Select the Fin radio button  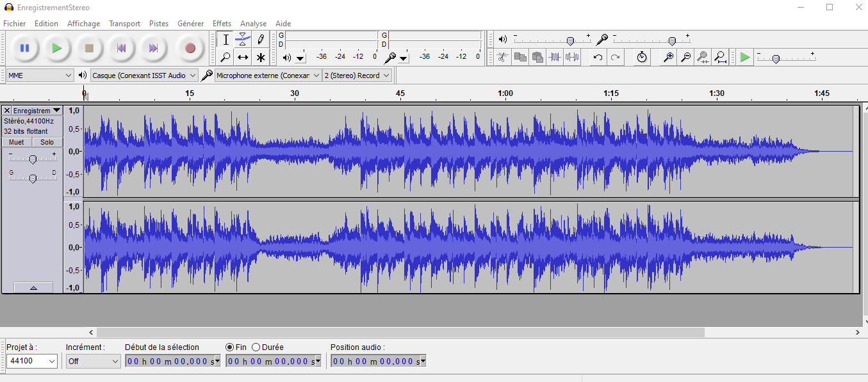(x=230, y=347)
